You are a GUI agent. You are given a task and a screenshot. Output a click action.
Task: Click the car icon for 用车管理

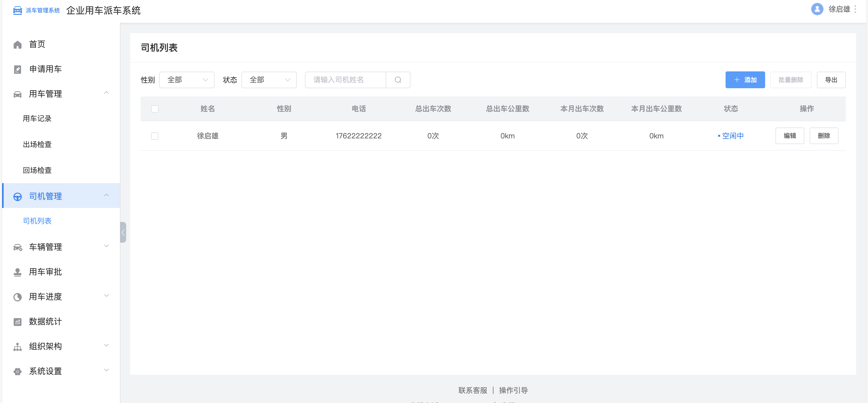(x=18, y=94)
